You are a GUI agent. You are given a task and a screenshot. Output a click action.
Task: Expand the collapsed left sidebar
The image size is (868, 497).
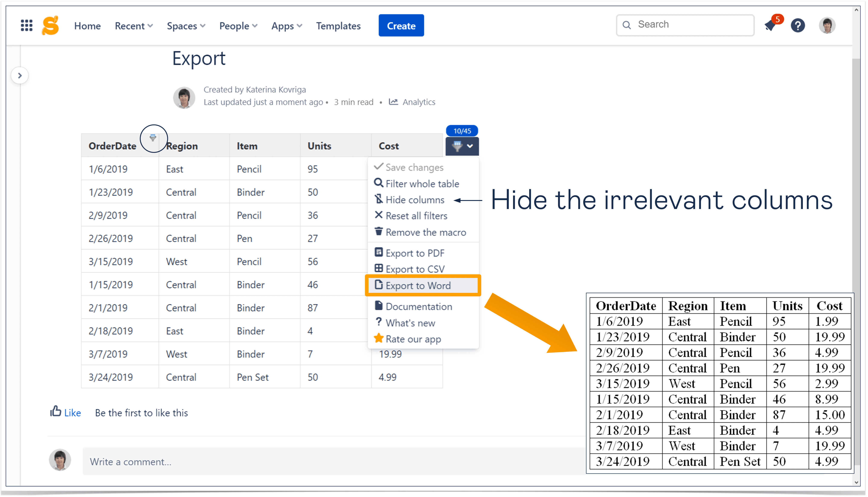point(20,75)
